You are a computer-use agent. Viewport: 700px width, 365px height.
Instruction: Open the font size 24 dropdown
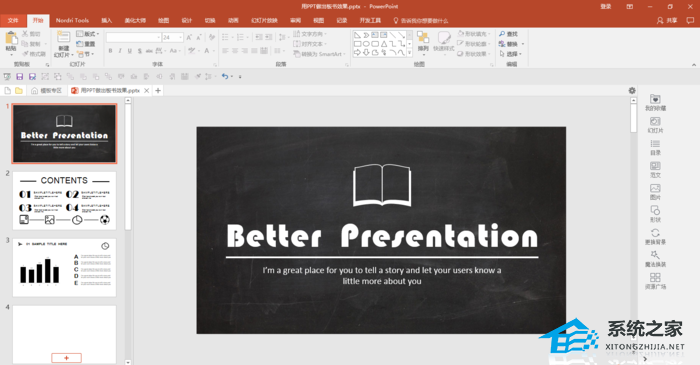click(181, 37)
